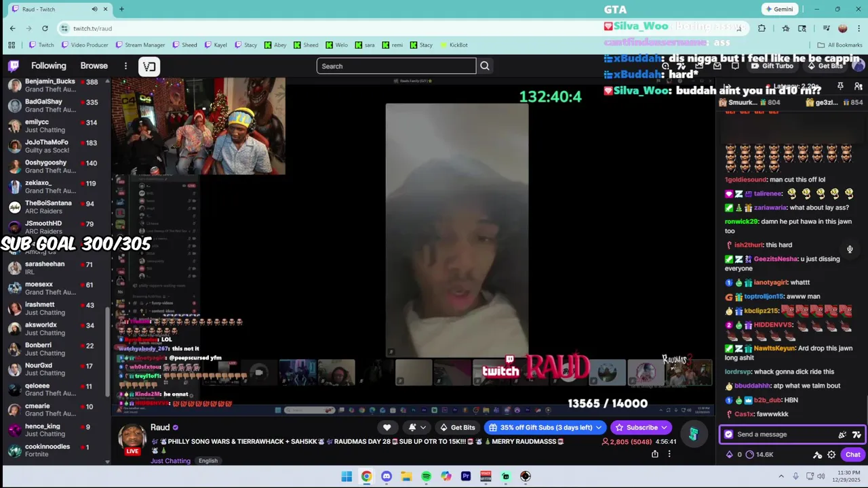
Task: Open the Gemini button
Action: tap(778, 9)
